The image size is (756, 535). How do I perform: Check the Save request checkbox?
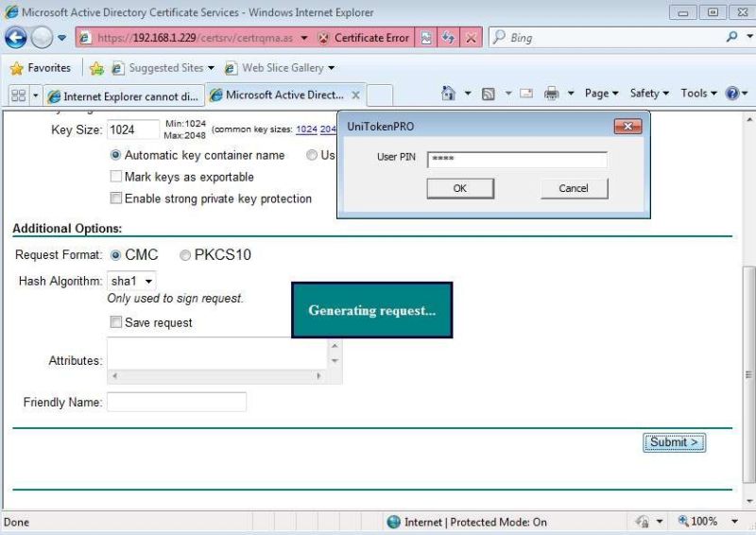click(115, 321)
